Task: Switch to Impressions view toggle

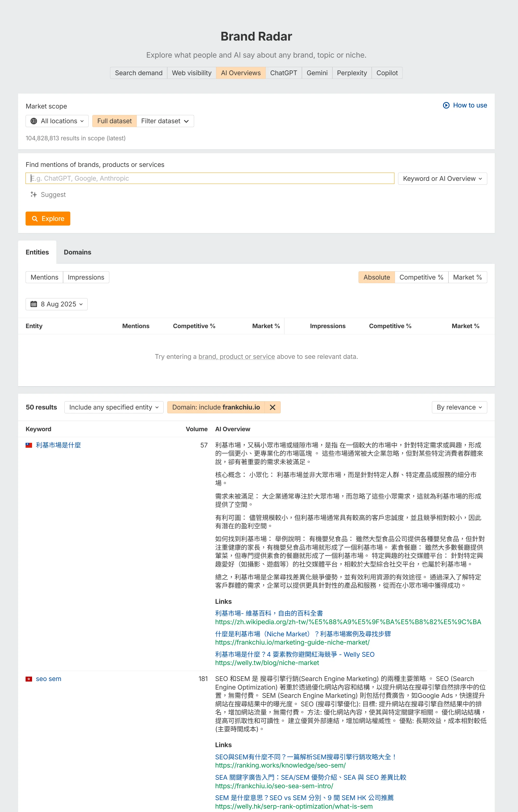Action: [x=86, y=277]
